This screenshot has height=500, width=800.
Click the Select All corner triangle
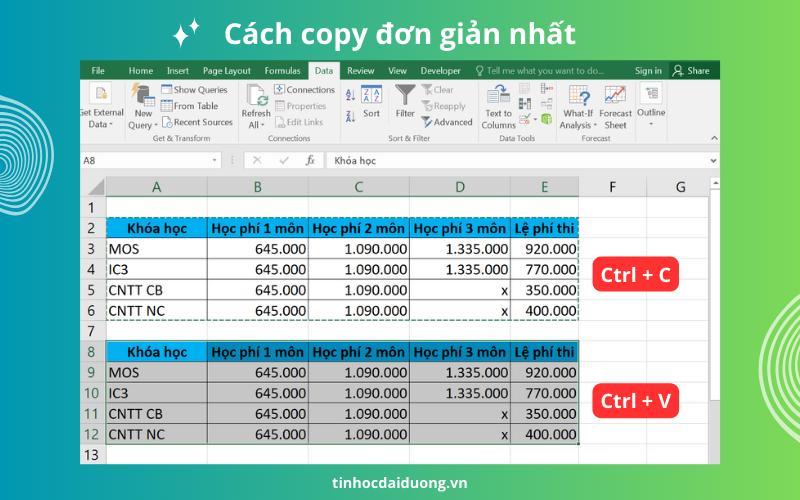(95, 187)
